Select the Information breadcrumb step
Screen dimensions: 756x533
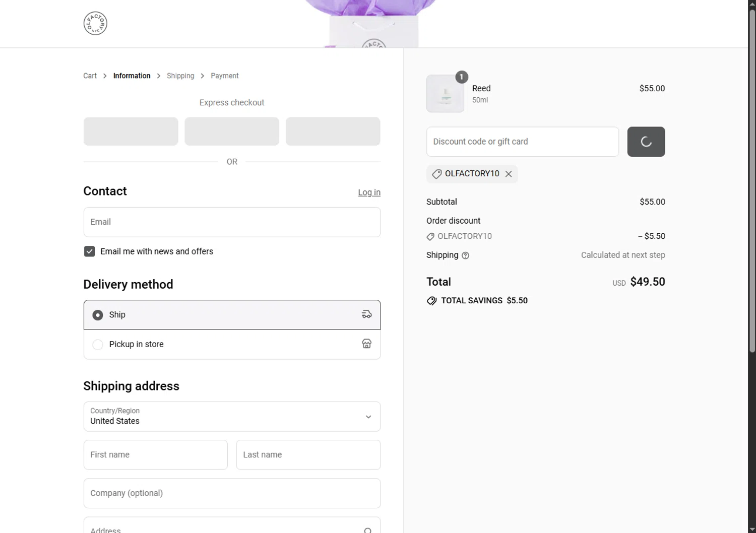click(x=132, y=76)
